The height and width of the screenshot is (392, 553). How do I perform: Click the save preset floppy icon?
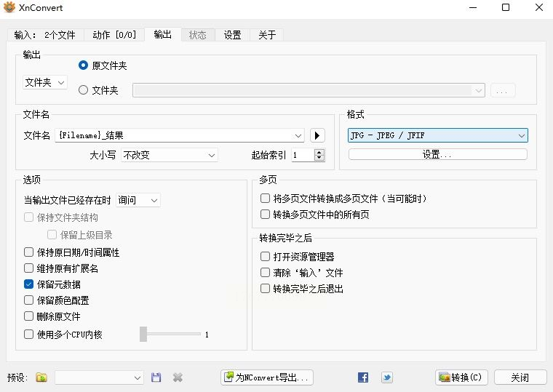coord(156,377)
